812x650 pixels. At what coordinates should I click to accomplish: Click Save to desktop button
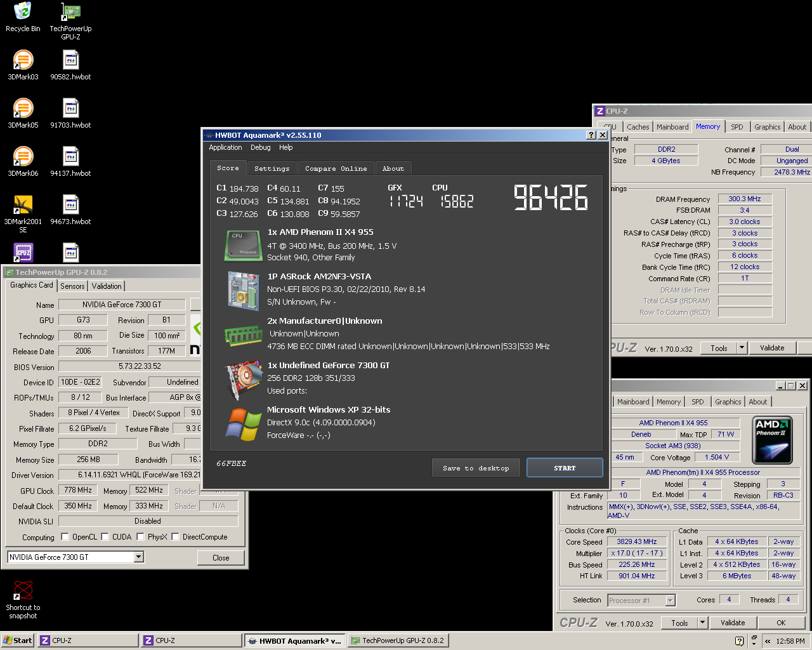point(476,468)
